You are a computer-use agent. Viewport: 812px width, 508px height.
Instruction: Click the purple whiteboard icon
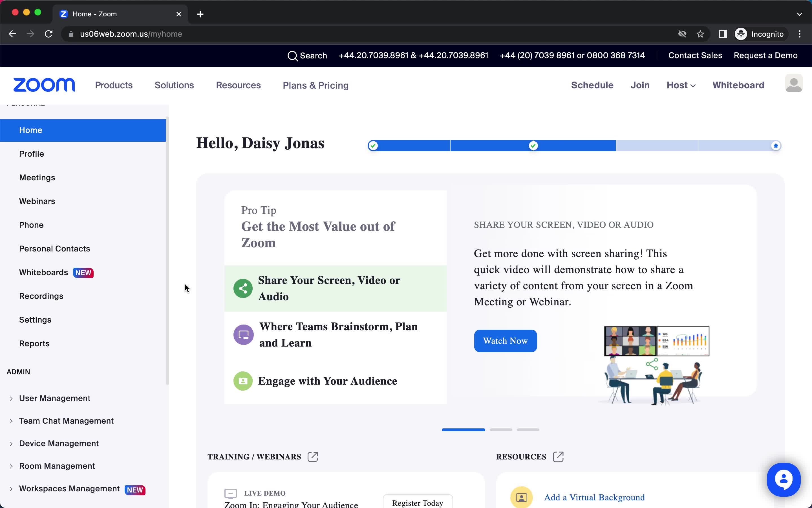243,335
